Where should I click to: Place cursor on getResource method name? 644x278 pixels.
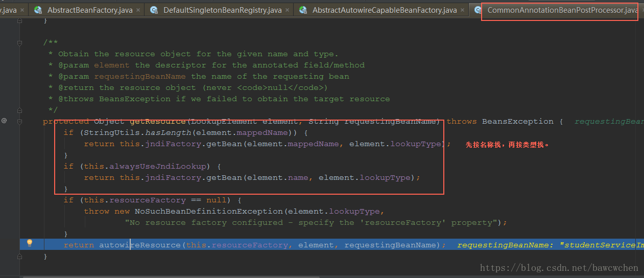(x=158, y=121)
